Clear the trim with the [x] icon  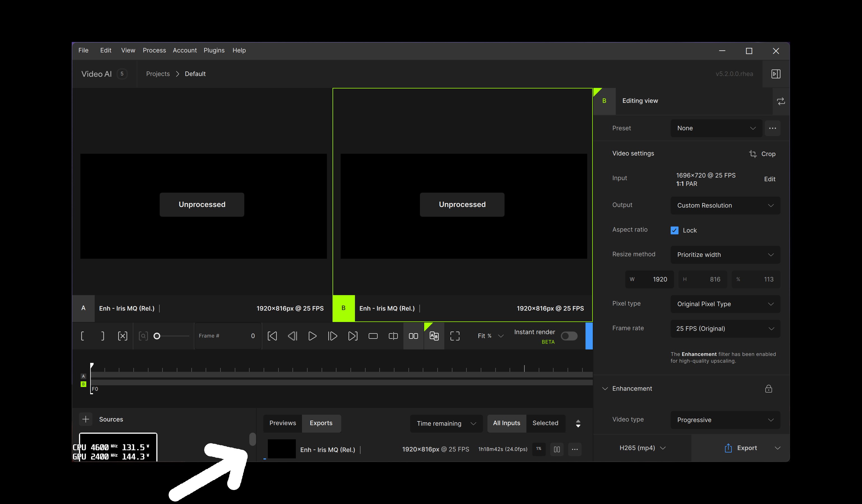point(122,336)
